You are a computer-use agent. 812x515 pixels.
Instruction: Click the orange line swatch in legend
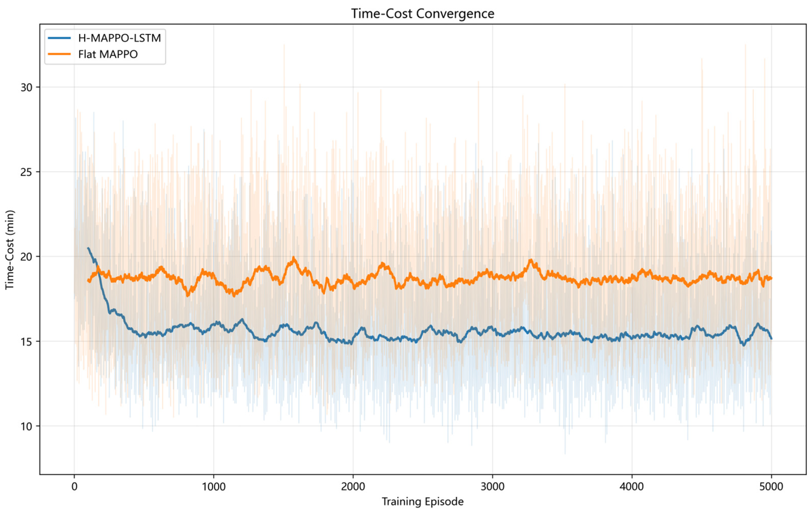(x=59, y=54)
